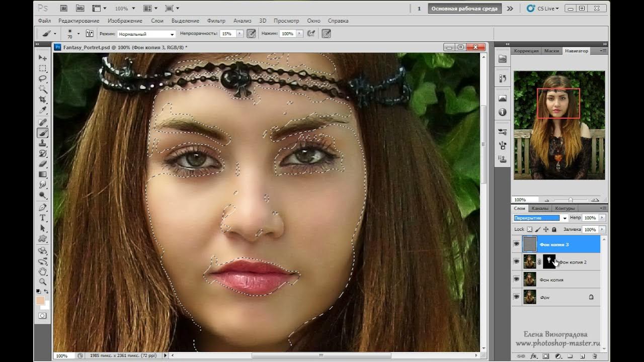
Task: Toggle lock all padlock in Layers panel
Action: coord(554,229)
